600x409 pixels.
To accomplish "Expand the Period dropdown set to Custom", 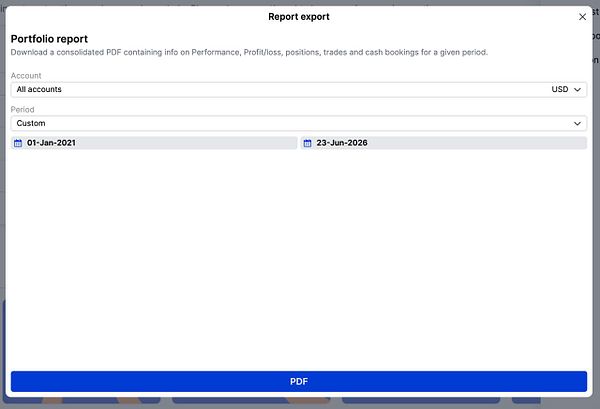I will (x=298, y=123).
